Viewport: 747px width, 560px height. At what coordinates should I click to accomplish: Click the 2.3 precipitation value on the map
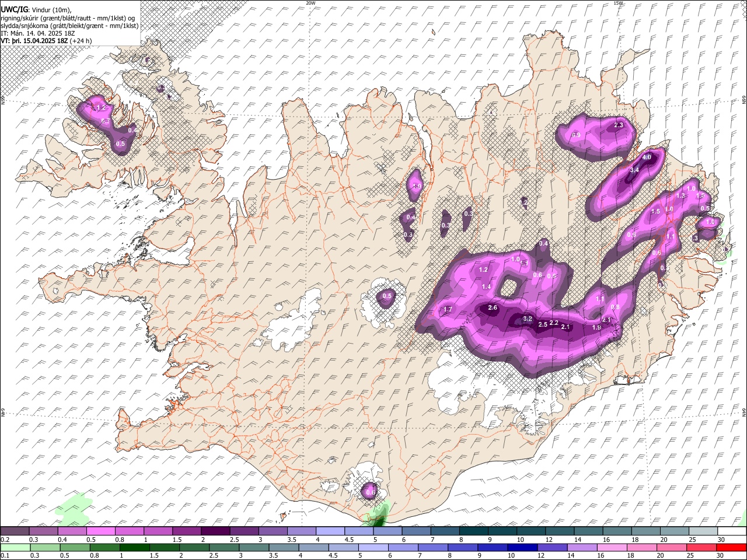point(619,125)
